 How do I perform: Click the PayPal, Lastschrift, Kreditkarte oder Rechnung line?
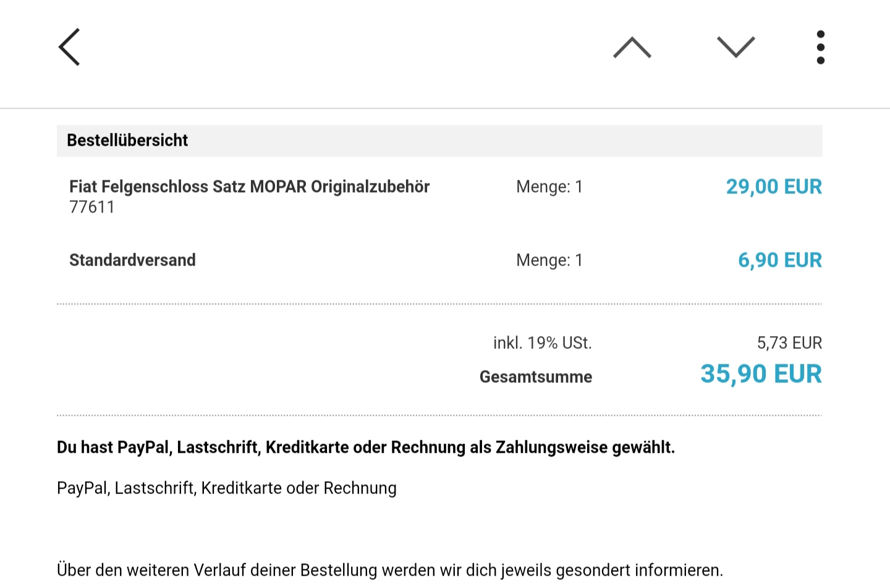(226, 488)
